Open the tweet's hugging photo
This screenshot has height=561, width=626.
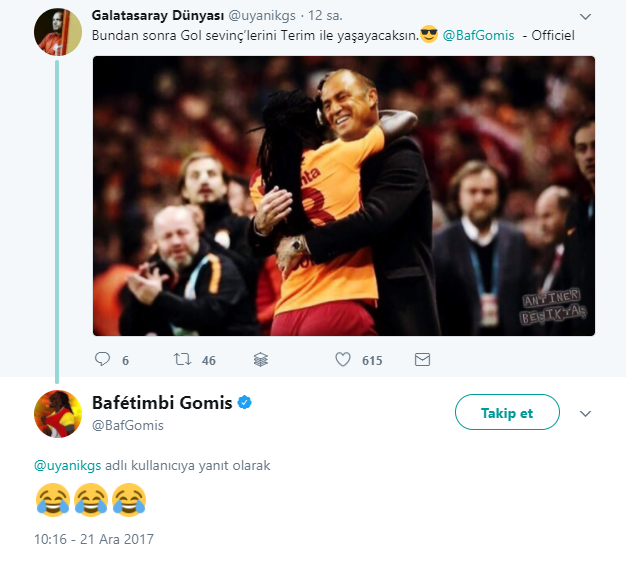click(x=344, y=195)
